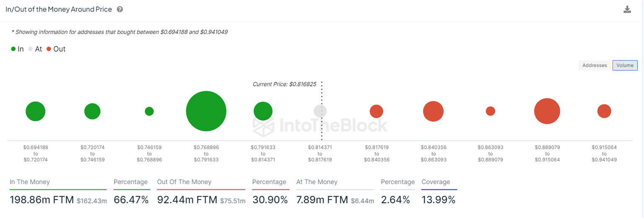644x218 pixels.
Task: Click red bubble for $0.817619 to $0.840356
Action: 377,111
